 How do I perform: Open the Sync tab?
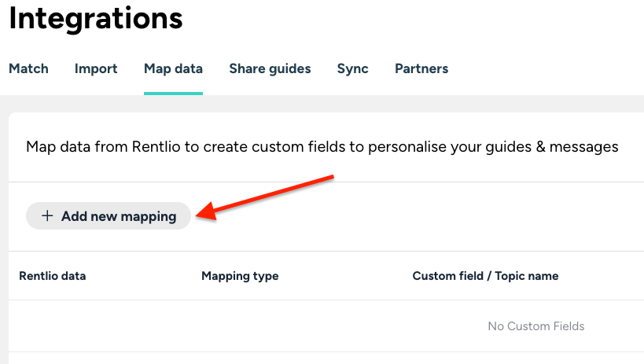352,68
